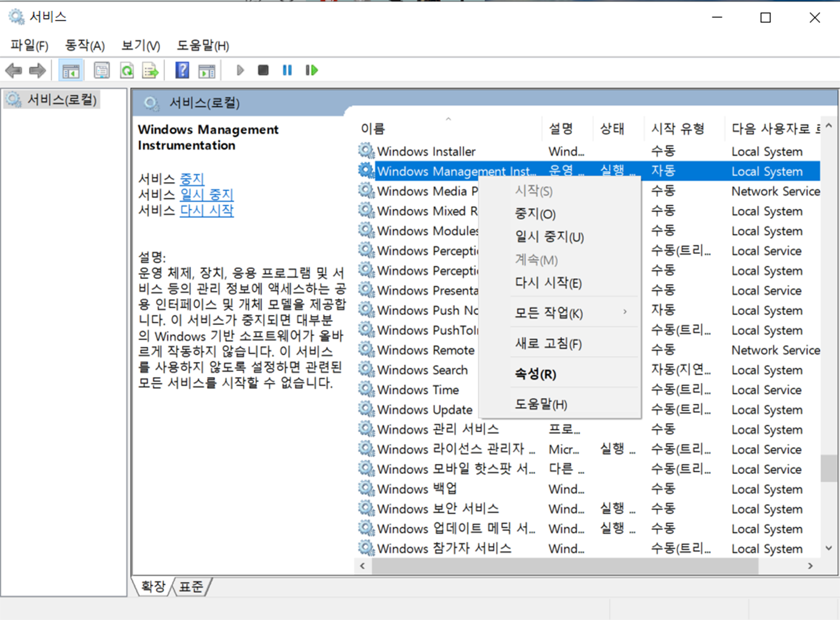Open the 파일(F) menu
The image size is (840, 620).
pyautogui.click(x=29, y=46)
